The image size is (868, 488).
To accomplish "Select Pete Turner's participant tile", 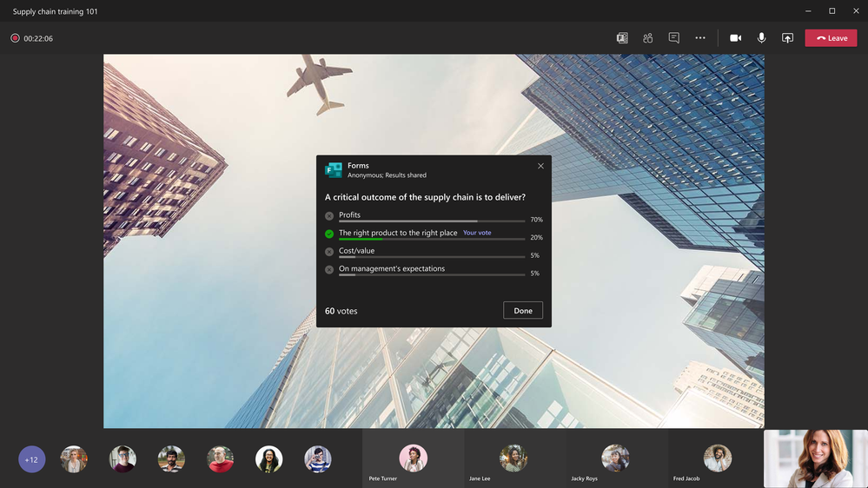I will pyautogui.click(x=413, y=458).
